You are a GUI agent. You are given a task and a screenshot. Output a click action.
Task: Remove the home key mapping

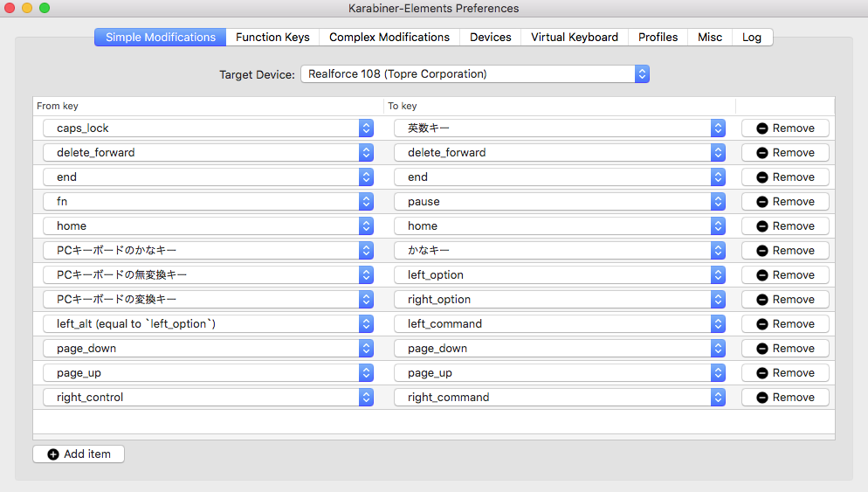pyautogui.click(x=785, y=226)
